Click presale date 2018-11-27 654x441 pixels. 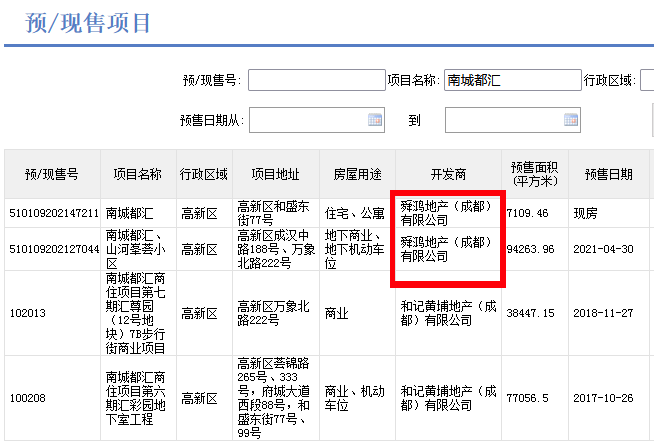603,313
